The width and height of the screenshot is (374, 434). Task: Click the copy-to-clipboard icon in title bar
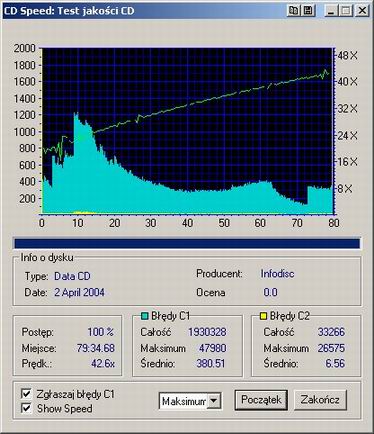pyautogui.click(x=293, y=11)
